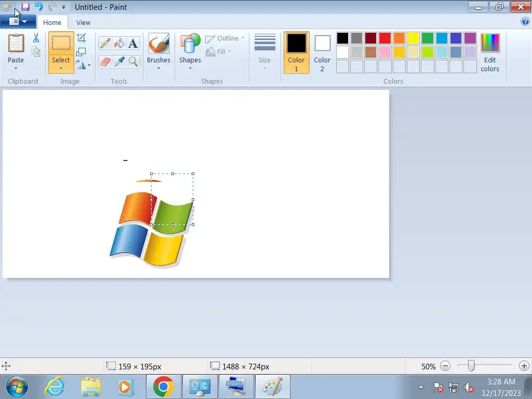
Task: Click the Save icon in quick access toolbar
Action: pyautogui.click(x=25, y=7)
